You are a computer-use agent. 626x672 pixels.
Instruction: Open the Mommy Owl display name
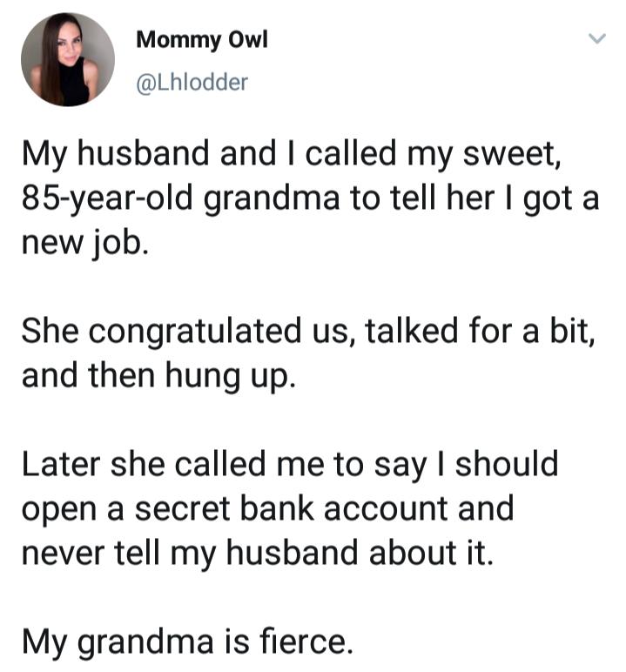tap(190, 42)
